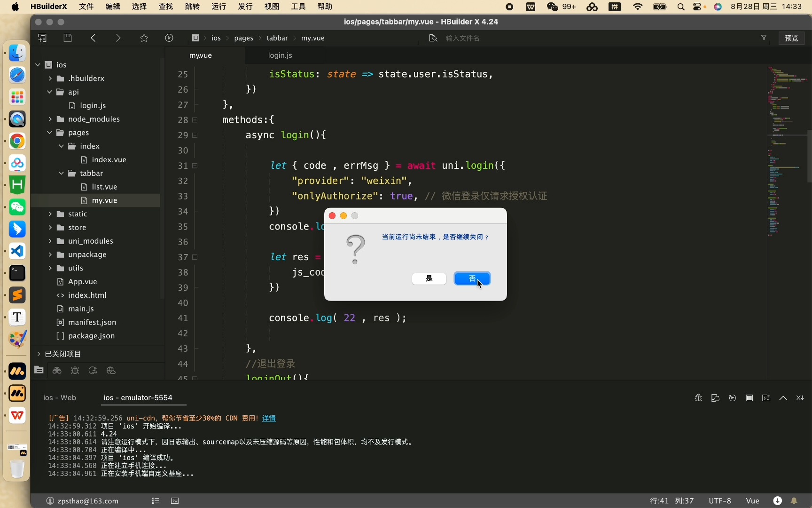Click the notification bell in status bar
Image resolution: width=812 pixels, height=508 pixels.
tap(794, 501)
